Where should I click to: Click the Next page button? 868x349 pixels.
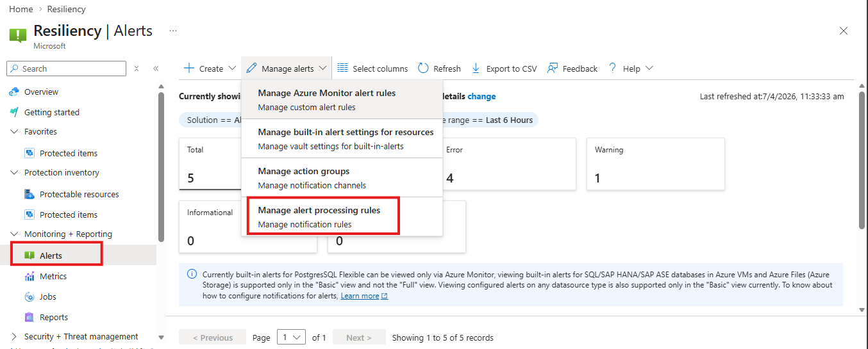[x=359, y=337]
